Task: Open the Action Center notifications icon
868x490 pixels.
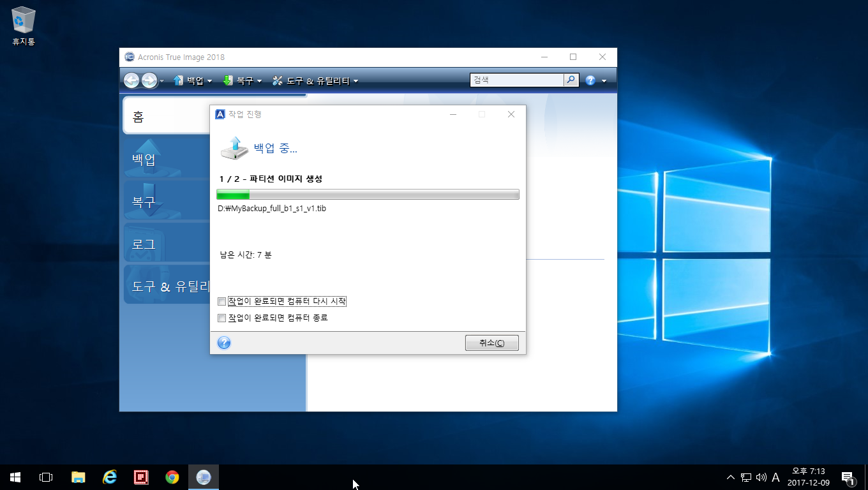Action: coord(848,477)
